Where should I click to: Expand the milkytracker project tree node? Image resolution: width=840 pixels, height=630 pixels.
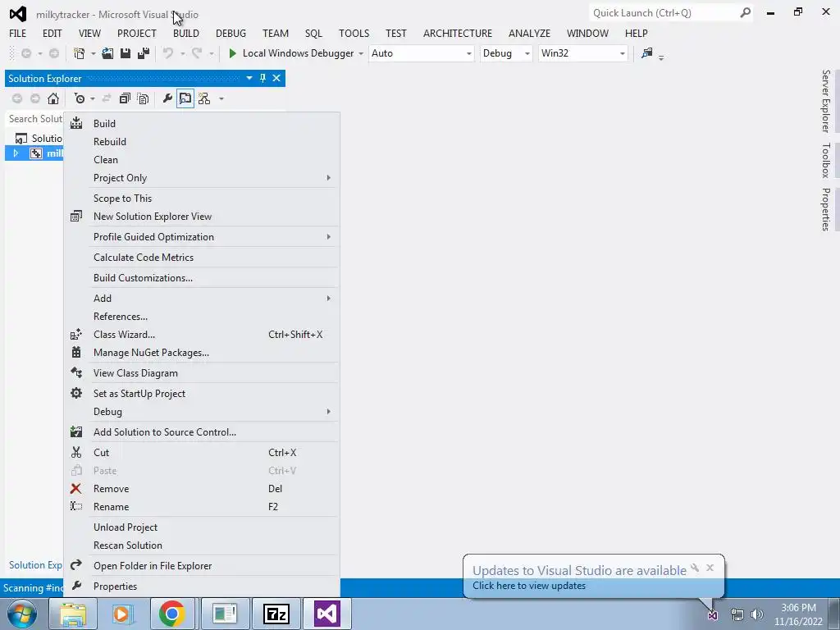(16, 153)
